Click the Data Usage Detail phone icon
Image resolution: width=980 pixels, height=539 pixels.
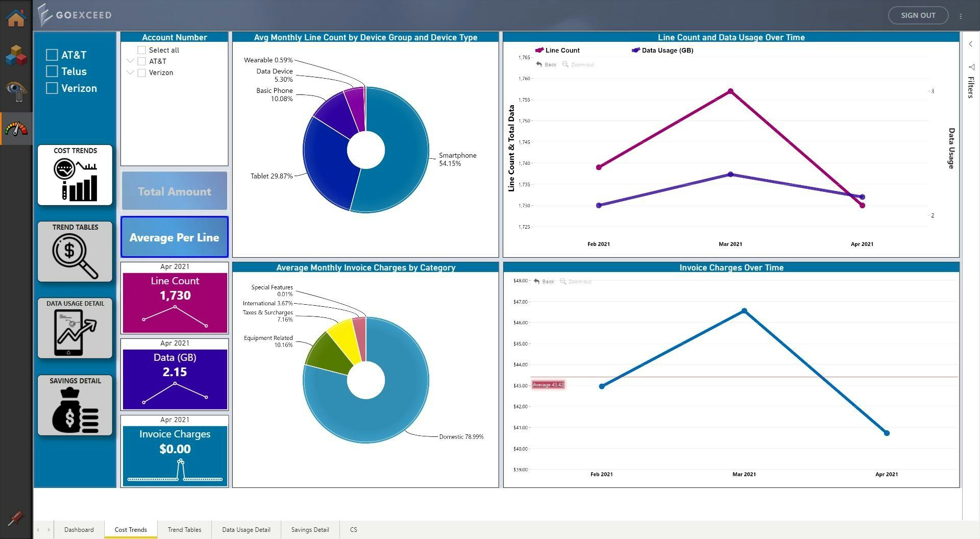click(75, 328)
